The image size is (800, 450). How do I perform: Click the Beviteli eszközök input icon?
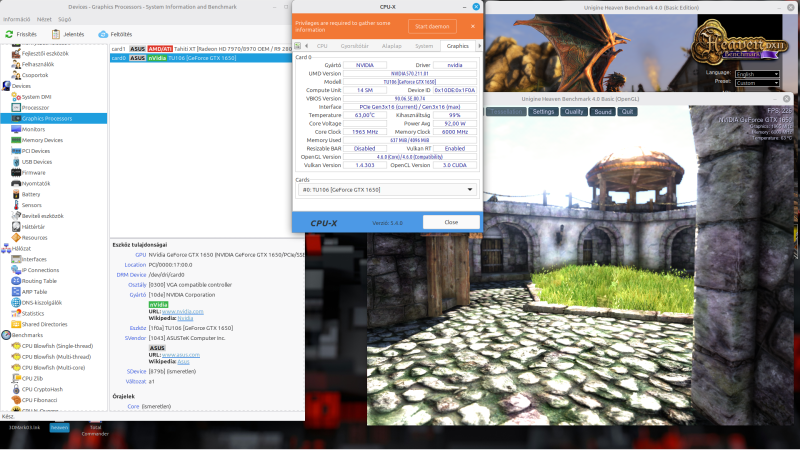(x=16, y=216)
